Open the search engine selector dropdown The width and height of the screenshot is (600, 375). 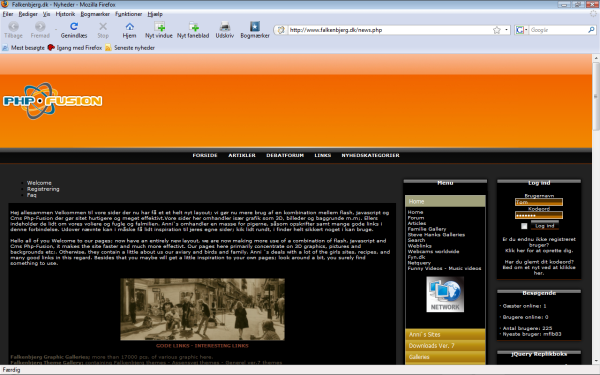coord(522,30)
